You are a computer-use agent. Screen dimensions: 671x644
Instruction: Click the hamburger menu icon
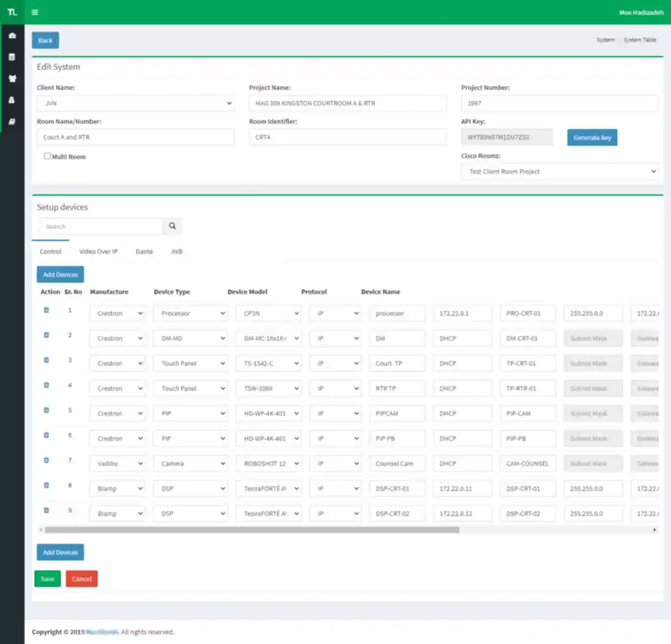35,12
